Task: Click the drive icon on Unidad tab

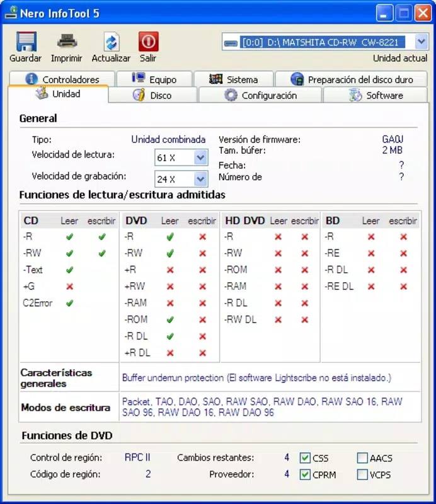Action: click(x=42, y=93)
